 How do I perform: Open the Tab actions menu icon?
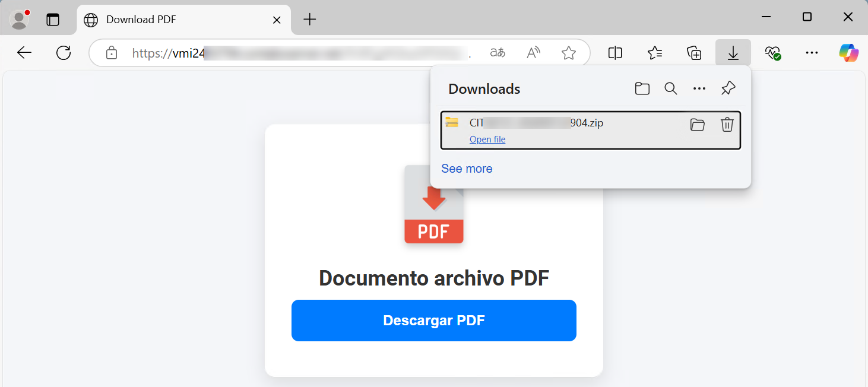[x=53, y=20]
